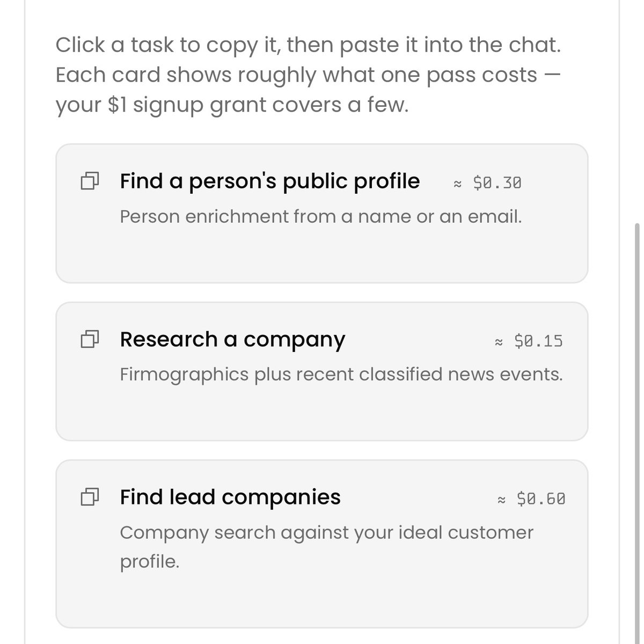Click copy icon beside Research a company
Viewport: 644px width, 644px height.
coord(90,339)
